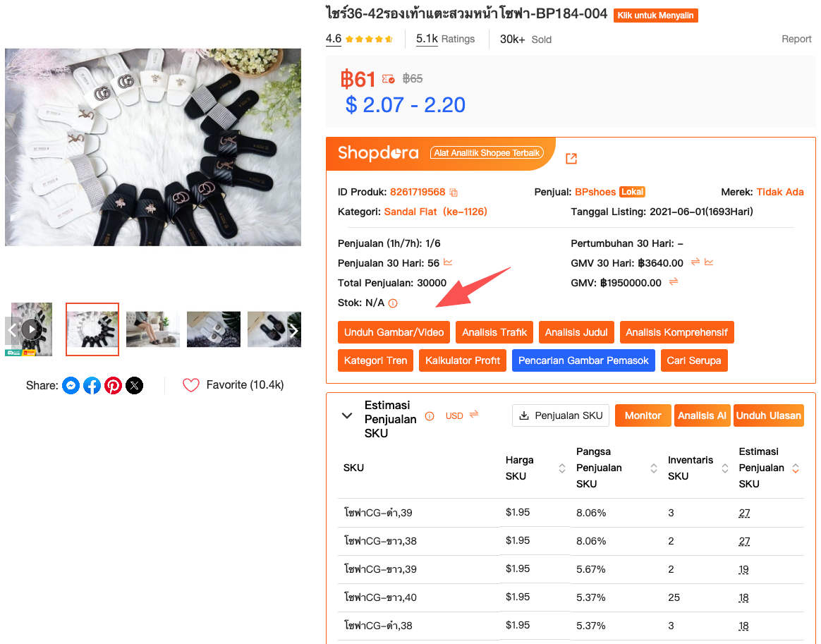This screenshot has width=821, height=644.
Task: Share product on X
Action: pyautogui.click(x=134, y=385)
